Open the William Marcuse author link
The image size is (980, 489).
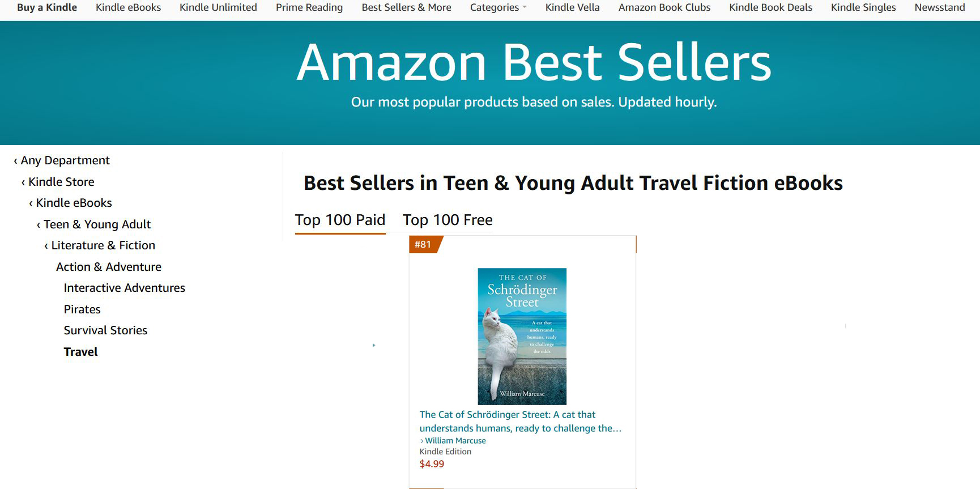click(455, 440)
